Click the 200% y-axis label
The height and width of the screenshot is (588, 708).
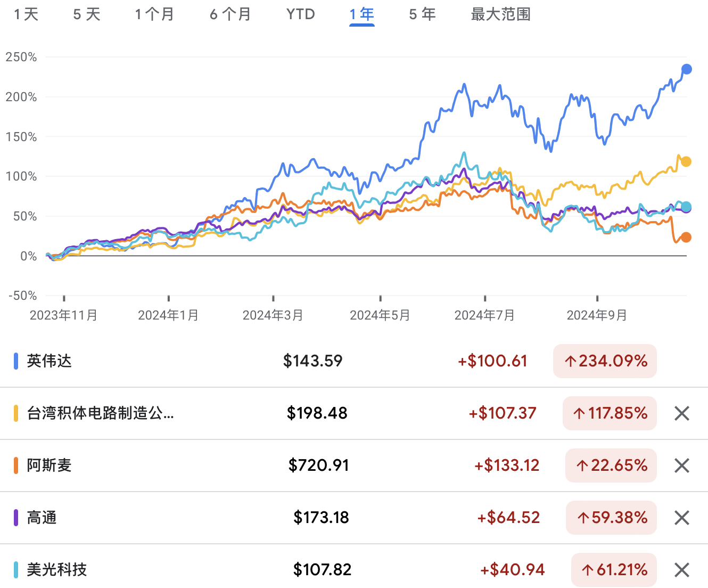(x=21, y=97)
